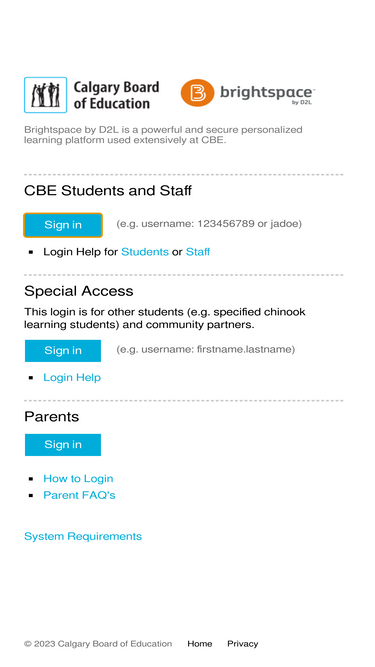Click the brightspace by D2L wordmark

coord(267,94)
